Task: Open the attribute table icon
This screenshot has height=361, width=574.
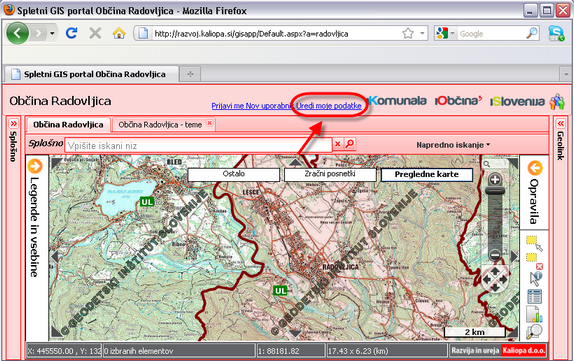Action: [534, 297]
